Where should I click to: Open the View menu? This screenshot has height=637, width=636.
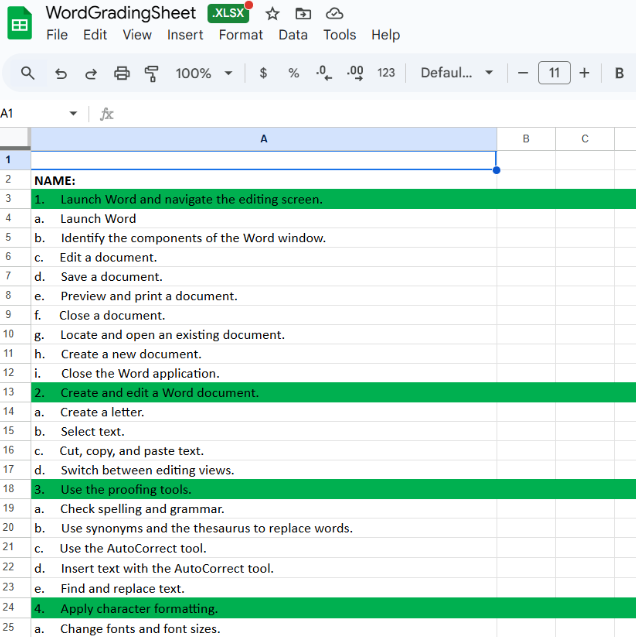tap(137, 35)
